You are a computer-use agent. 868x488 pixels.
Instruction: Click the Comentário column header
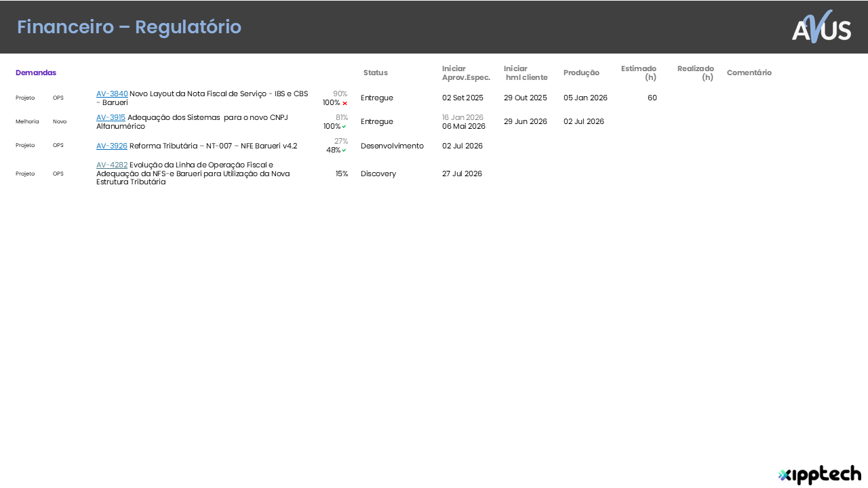tap(749, 73)
